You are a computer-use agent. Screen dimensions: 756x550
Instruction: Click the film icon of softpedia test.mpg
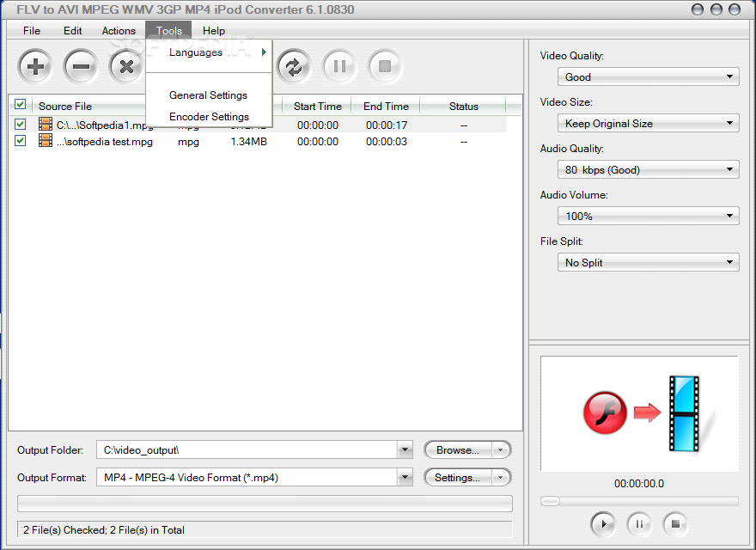pyautogui.click(x=46, y=140)
